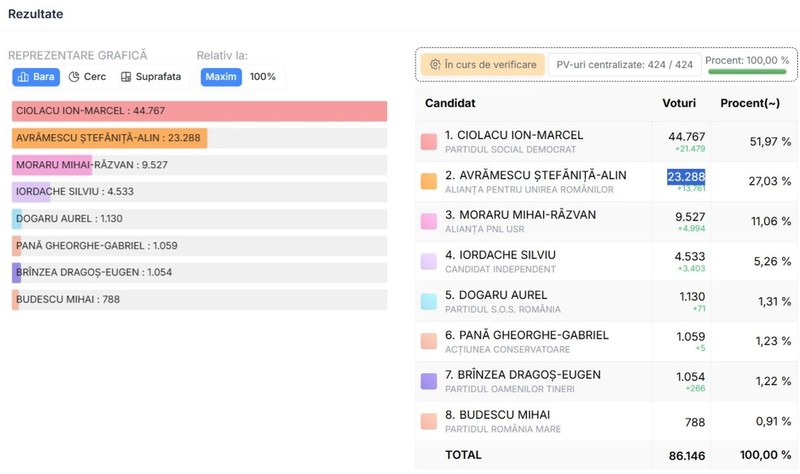Click the ACȚIUNEA CONSERVATOARE label
Viewport: 800px width, 474px height.
(507, 350)
